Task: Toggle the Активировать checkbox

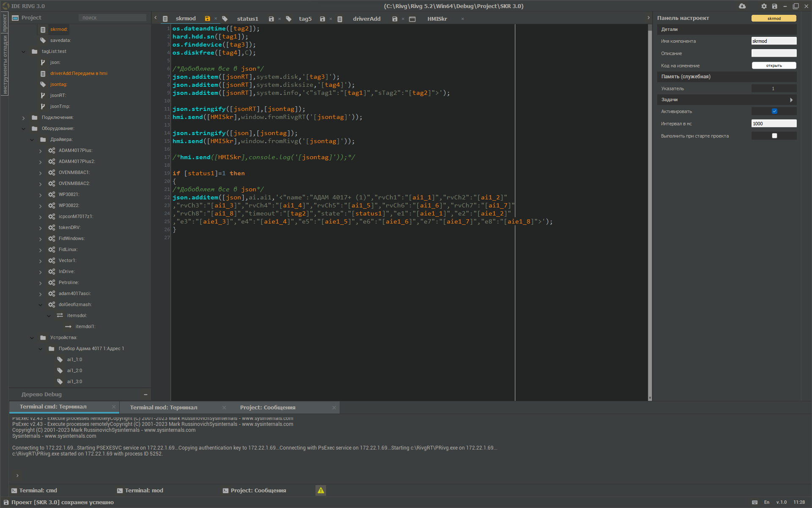Action: point(774,111)
